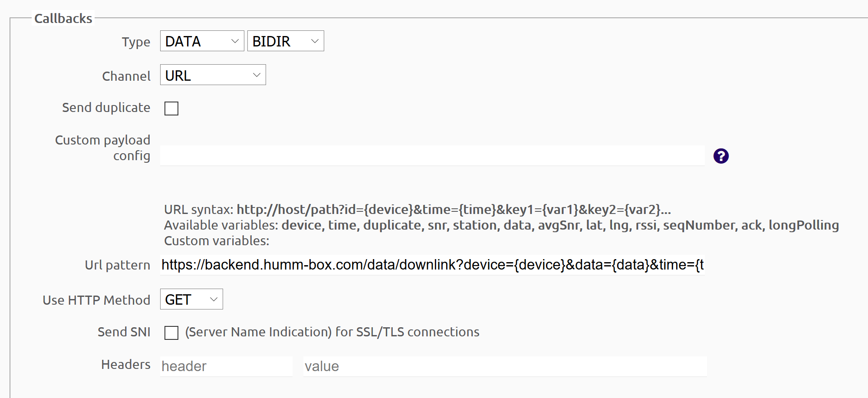Click into the Url pattern field
Viewport: 868px width, 398px height.
(432, 265)
